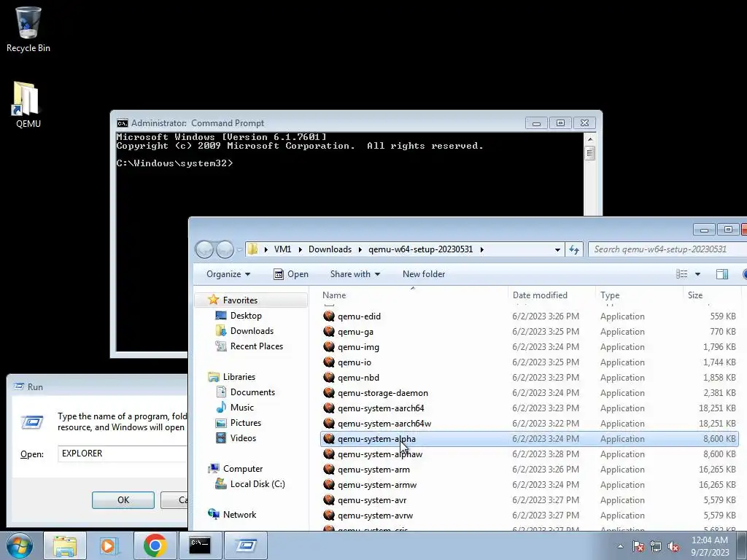The width and height of the screenshot is (747, 560).
Task: Click the Command Prompt scroll up arrow
Action: [x=589, y=139]
